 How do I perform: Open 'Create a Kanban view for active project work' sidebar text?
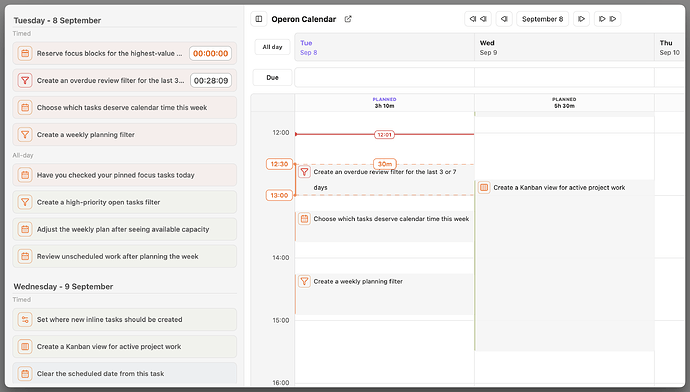(x=109, y=347)
